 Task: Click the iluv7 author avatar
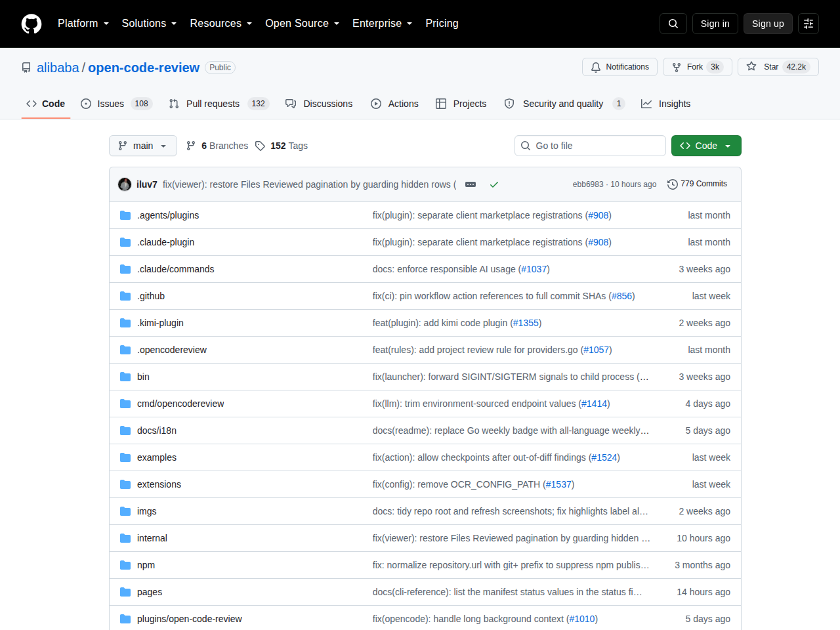125,184
